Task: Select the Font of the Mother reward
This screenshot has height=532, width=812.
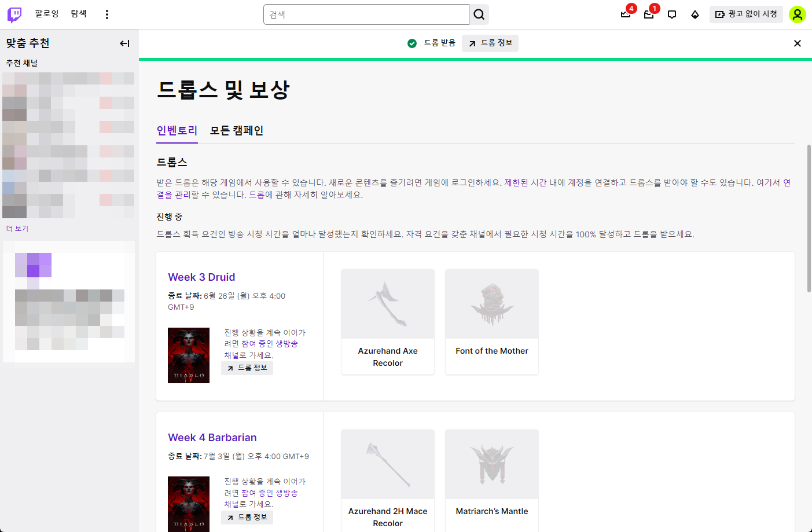Action: (492, 322)
